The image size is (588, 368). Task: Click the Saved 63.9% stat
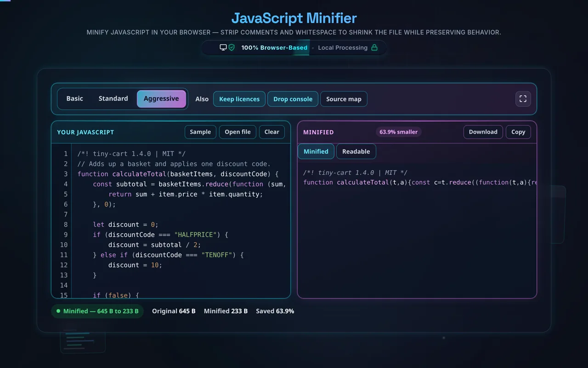(275, 311)
